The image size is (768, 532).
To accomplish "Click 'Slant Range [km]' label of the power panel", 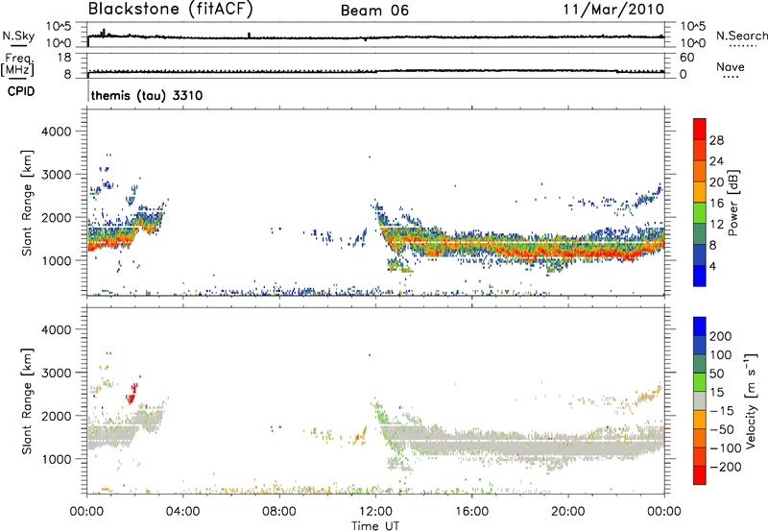I will click(x=27, y=203).
